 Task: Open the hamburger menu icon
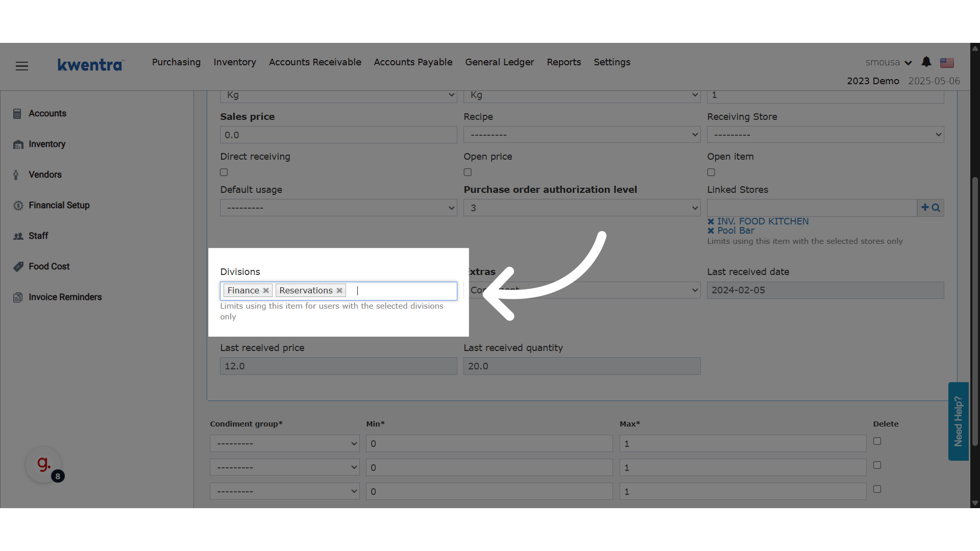[x=22, y=66]
